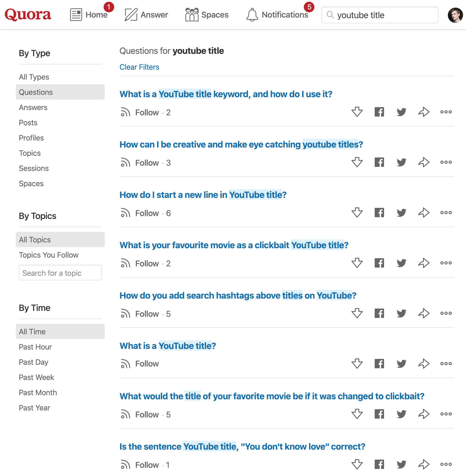The image size is (466, 476).
Task: Open 'What is a YouTube title keyword' question
Action: click(x=226, y=94)
